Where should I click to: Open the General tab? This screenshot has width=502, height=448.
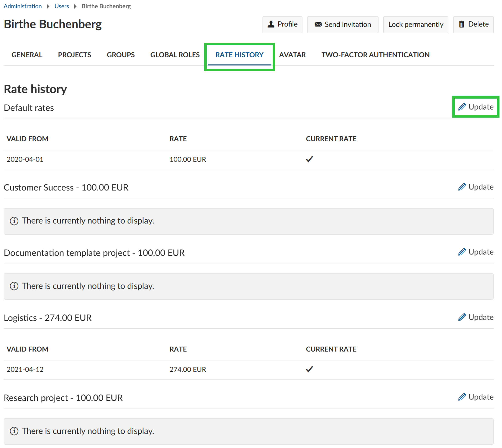[27, 55]
